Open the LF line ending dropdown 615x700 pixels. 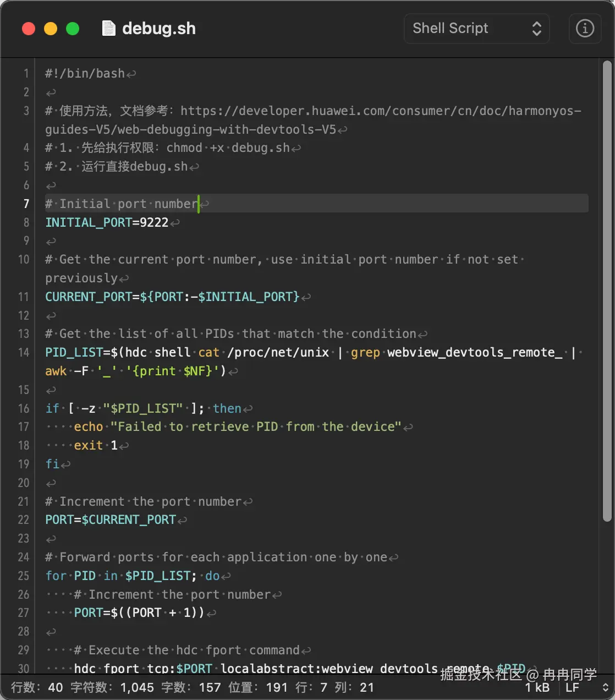[x=572, y=687]
